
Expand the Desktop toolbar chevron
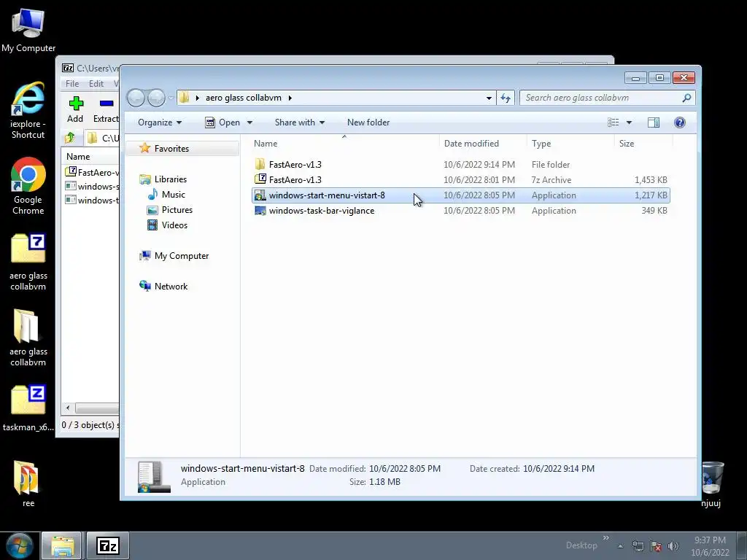tap(606, 538)
